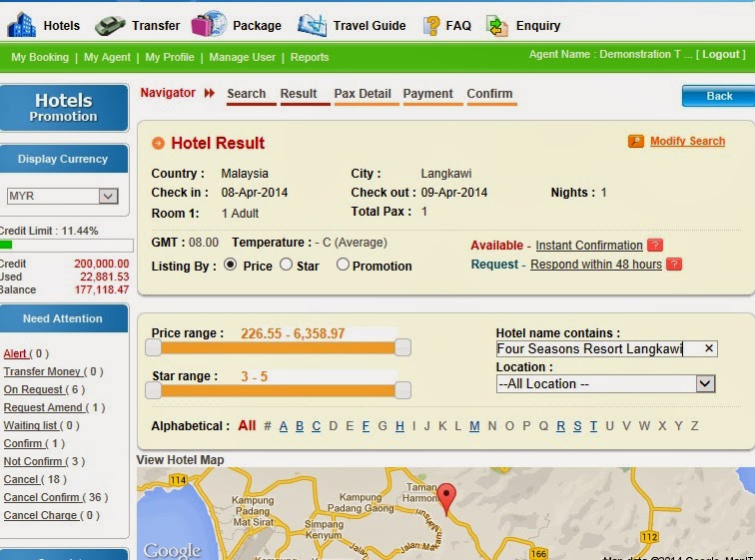Filter hotels by letter F
The height and width of the screenshot is (560, 755).
point(366,426)
